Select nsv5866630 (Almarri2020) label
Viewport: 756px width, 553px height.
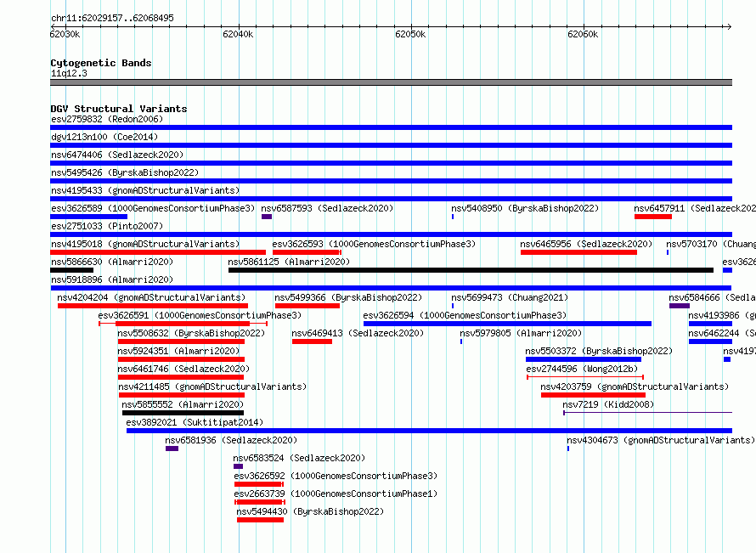112,262
